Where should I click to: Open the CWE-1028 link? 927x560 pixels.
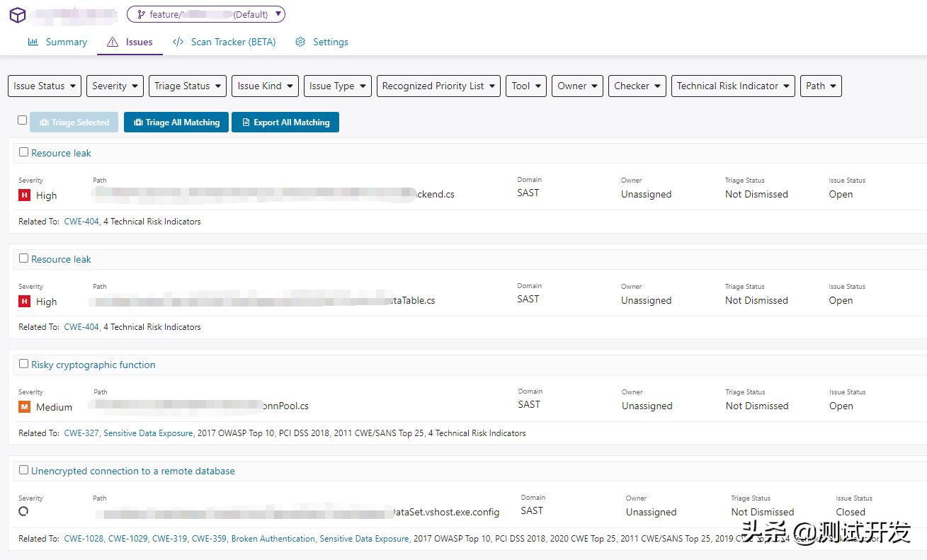coord(85,539)
